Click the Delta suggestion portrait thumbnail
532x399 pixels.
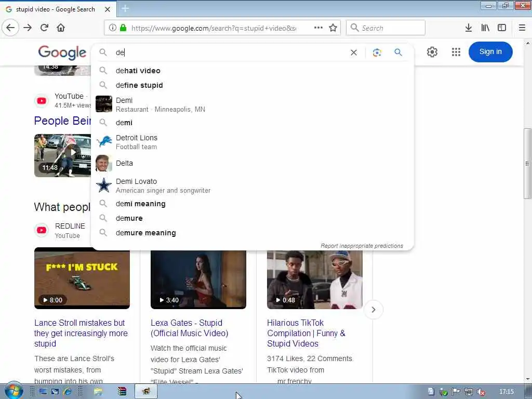[x=104, y=163]
